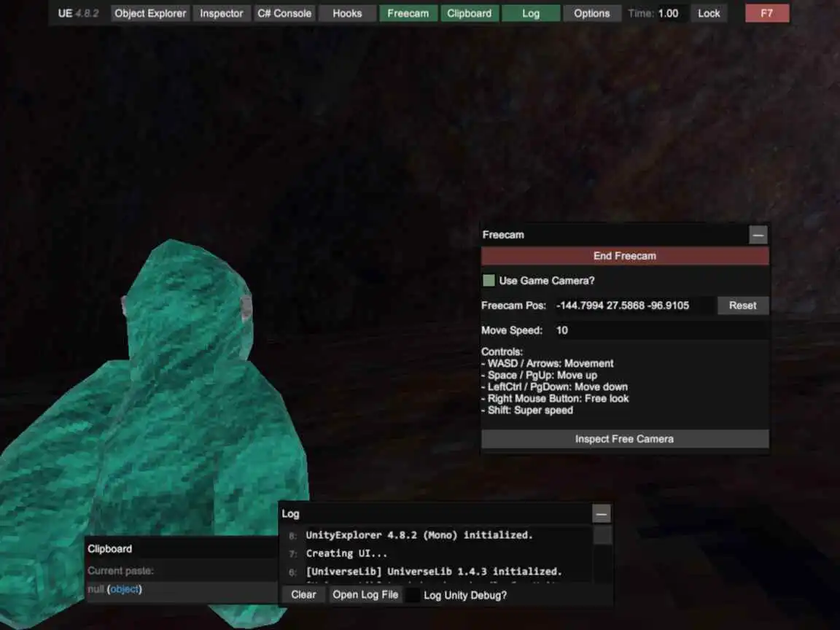Minimize the Freecam panel
This screenshot has width=840, height=630.
tap(758, 235)
